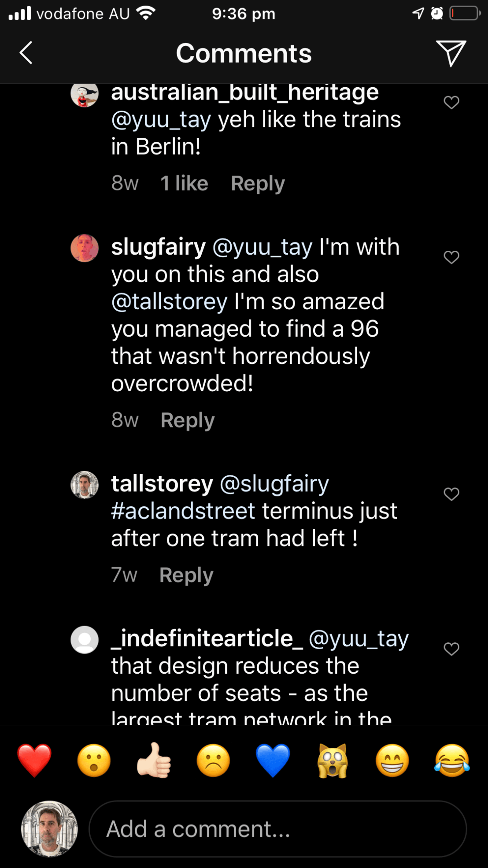Tap the paper plane share icon
Screen dimensions: 488x868
(451, 53)
